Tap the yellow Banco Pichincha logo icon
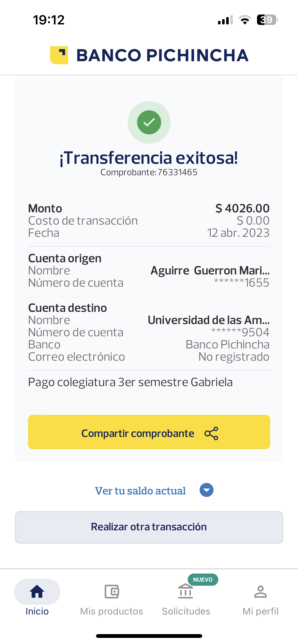This screenshot has width=298, height=644. [x=59, y=55]
